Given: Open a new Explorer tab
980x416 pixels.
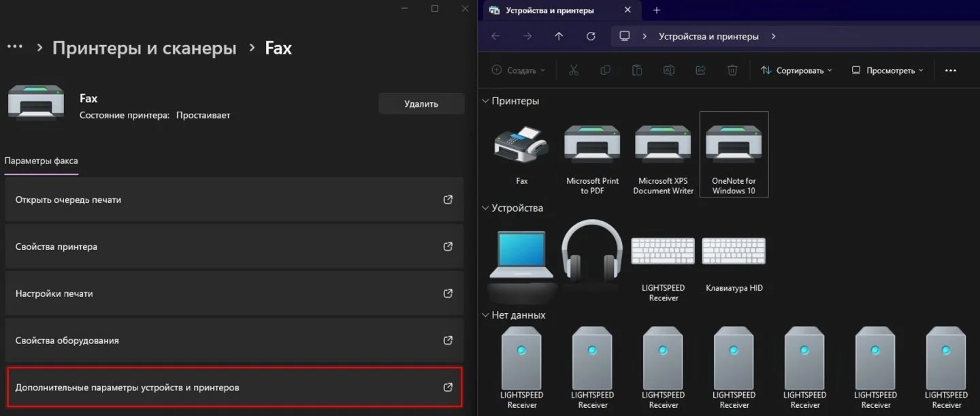Looking at the screenshot, I should coord(657,10).
